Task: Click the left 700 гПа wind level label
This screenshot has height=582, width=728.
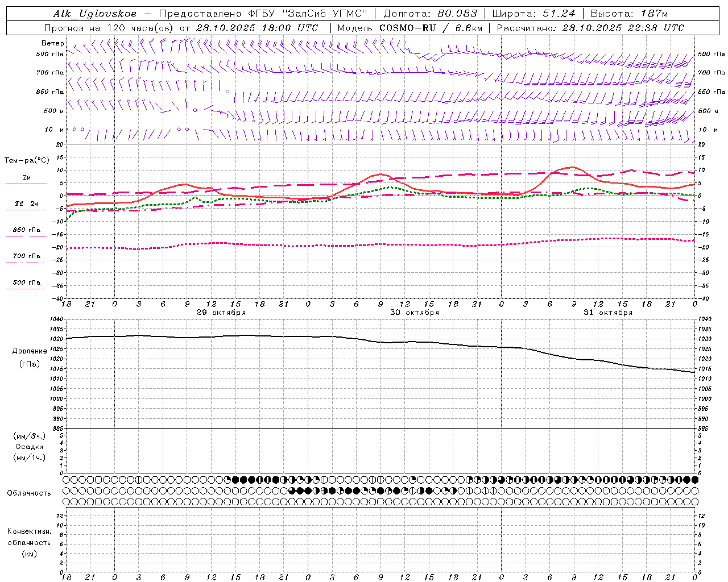Action: pyautogui.click(x=50, y=73)
